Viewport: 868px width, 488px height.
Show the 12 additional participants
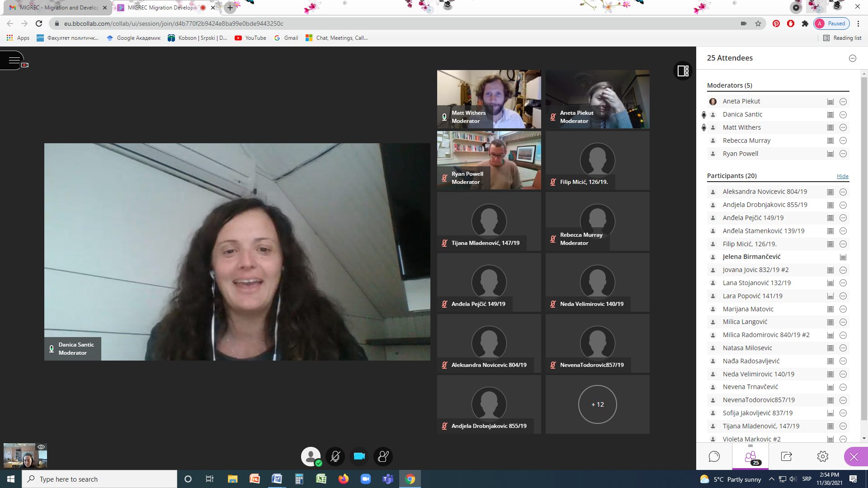coord(597,404)
